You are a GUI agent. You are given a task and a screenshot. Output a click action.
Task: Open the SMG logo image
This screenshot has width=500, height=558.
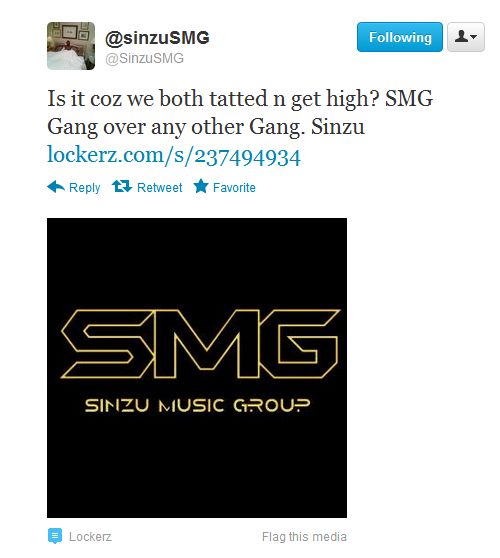(197, 368)
